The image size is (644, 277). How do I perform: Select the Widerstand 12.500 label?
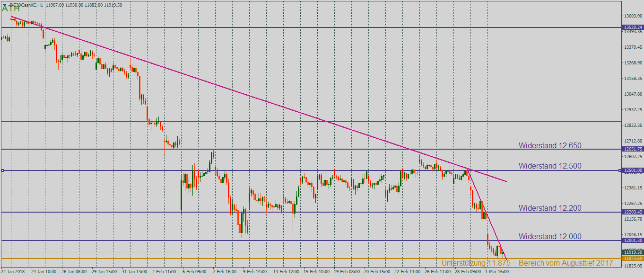pos(550,166)
